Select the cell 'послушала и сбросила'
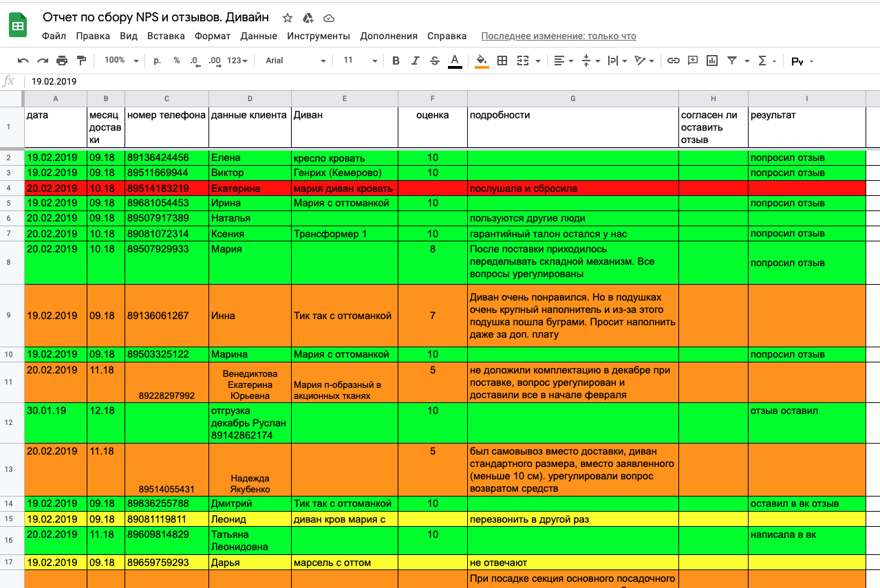The height and width of the screenshot is (588, 880). (573, 188)
